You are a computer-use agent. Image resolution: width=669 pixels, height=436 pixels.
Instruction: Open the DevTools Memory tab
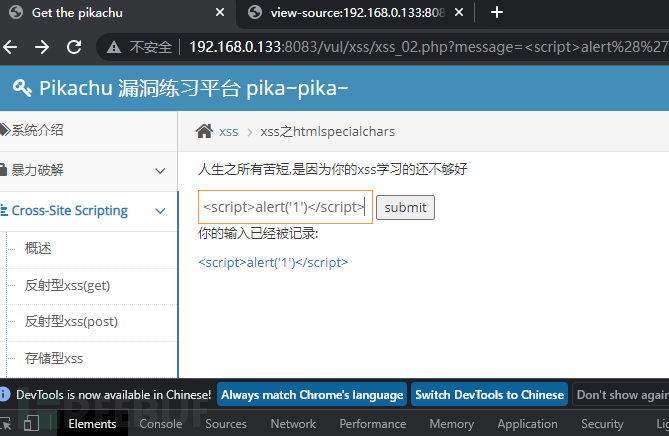click(x=452, y=424)
